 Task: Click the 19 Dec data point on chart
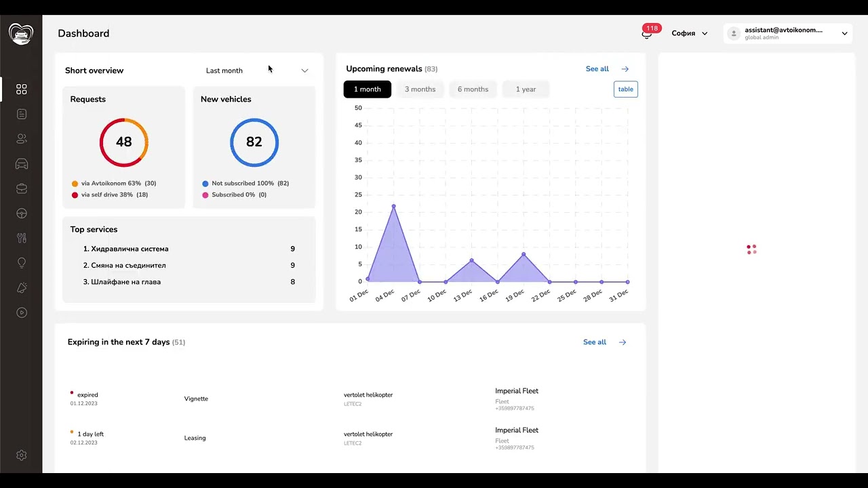tap(524, 254)
